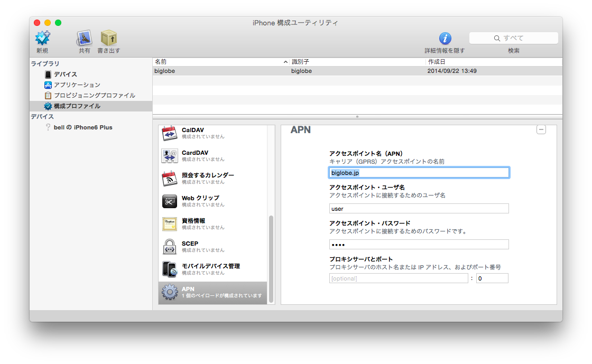Click the 共有 toolbar label
Screen dimensions: 592x364
click(x=85, y=51)
